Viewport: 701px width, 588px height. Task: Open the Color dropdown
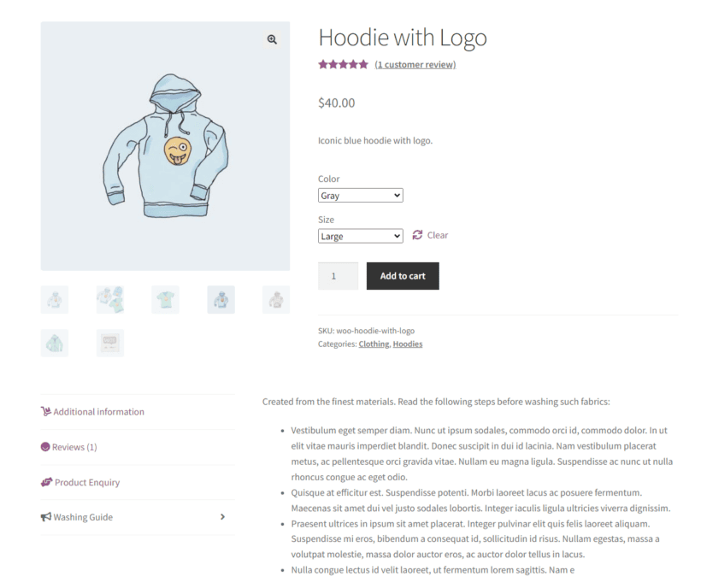pyautogui.click(x=360, y=196)
